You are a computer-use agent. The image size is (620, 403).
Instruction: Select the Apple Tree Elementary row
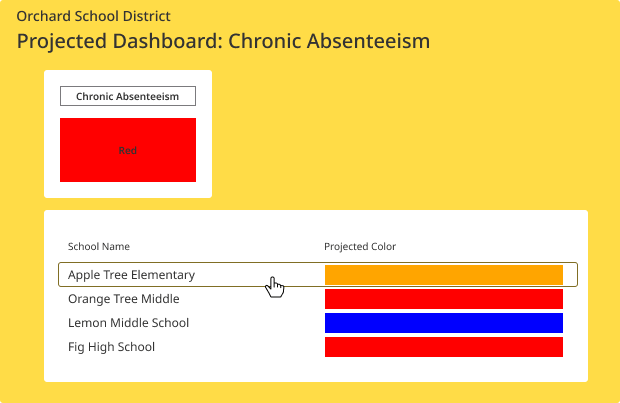318,274
